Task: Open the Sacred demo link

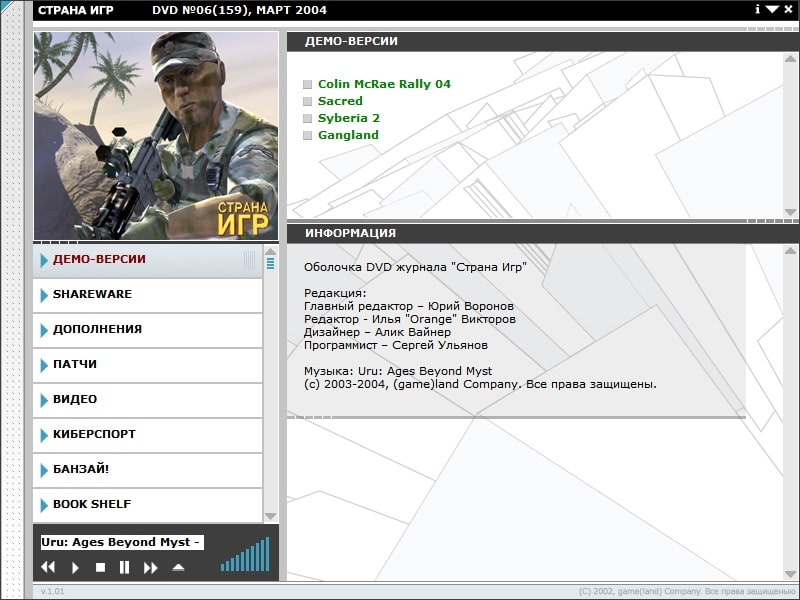Action: click(340, 101)
